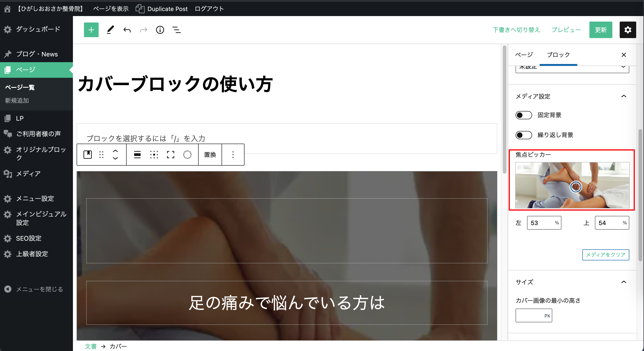Open the メディア sidebar menu

[28, 173]
